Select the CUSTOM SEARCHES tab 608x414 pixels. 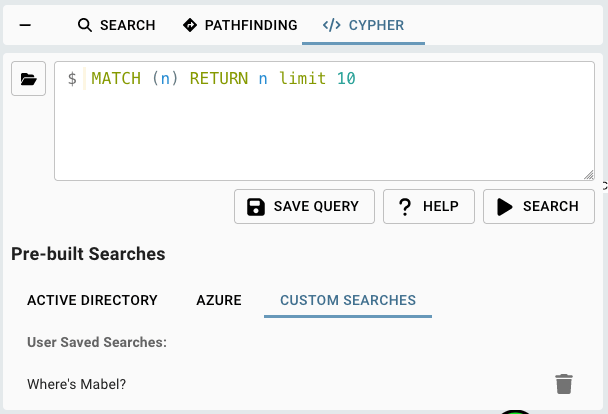[x=348, y=300]
